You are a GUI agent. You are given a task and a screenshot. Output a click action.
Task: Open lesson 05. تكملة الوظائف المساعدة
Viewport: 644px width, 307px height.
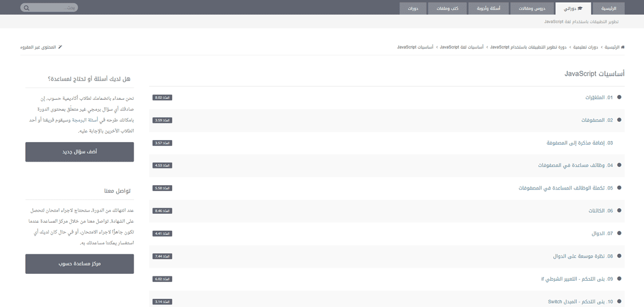[x=566, y=188]
